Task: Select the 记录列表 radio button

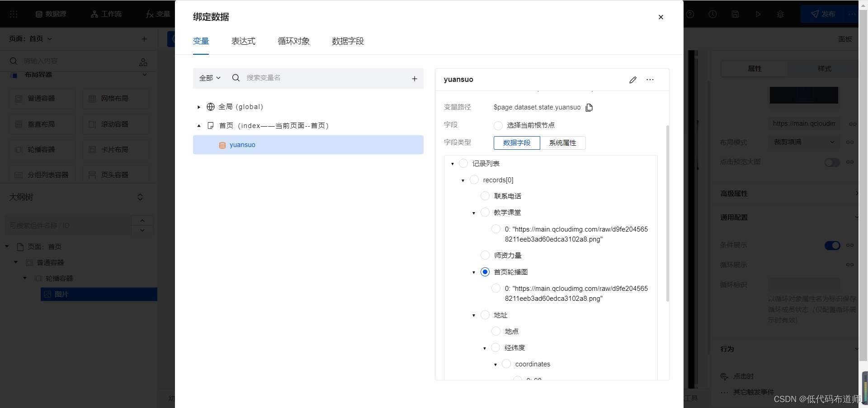Action: point(463,163)
